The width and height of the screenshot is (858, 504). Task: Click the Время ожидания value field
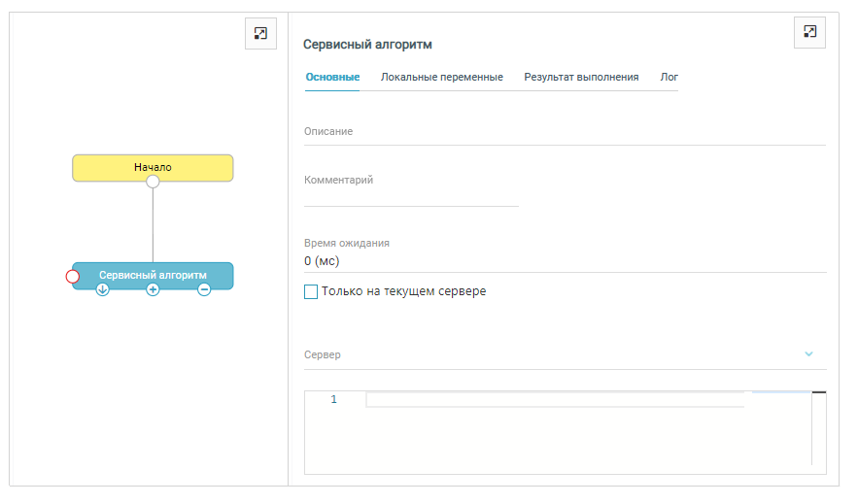coord(564,261)
